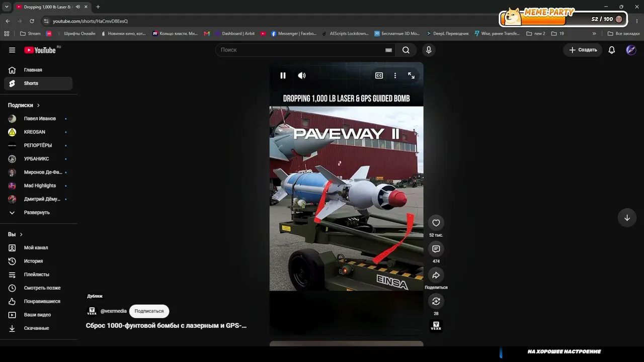Share the Short via the arrow icon
644x362 pixels.
(436, 275)
